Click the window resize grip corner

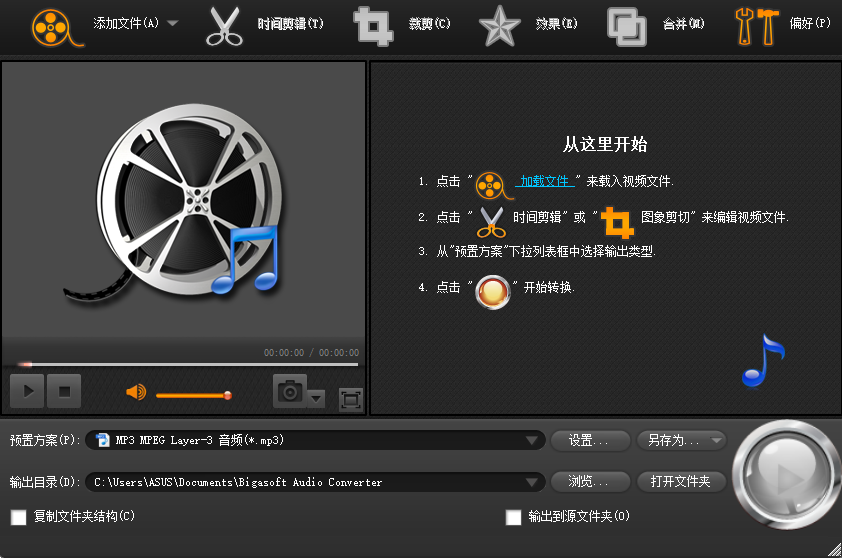pos(834,550)
